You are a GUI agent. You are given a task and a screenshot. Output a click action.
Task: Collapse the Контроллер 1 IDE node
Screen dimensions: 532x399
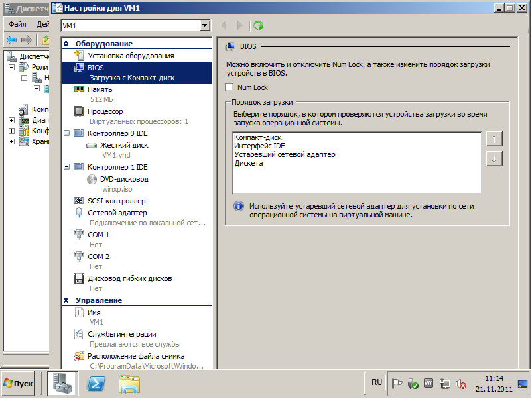pos(66,167)
